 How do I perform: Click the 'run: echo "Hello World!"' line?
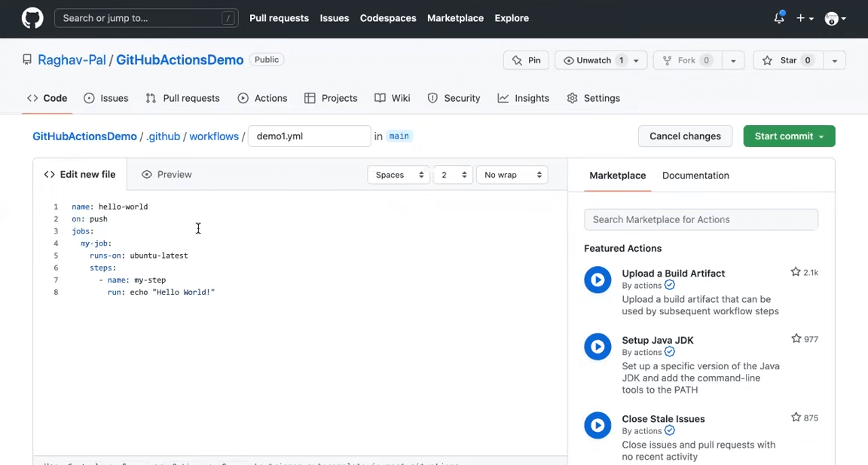(x=161, y=292)
